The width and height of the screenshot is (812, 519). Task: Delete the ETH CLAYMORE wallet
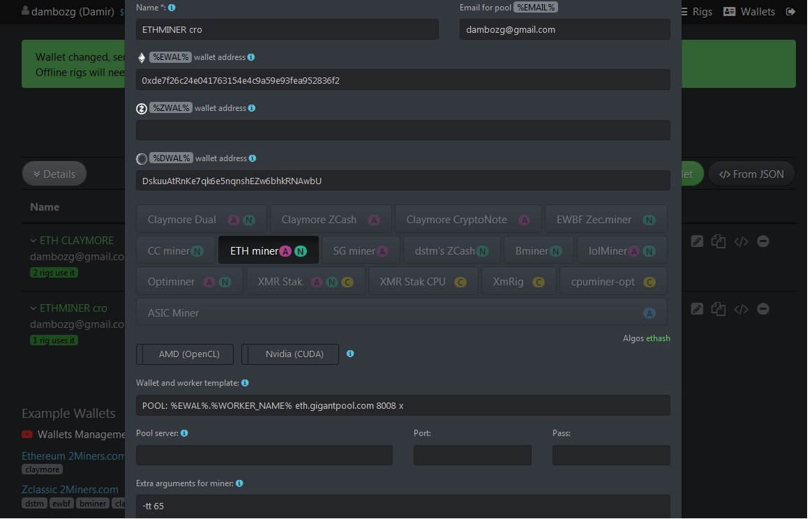(x=762, y=241)
